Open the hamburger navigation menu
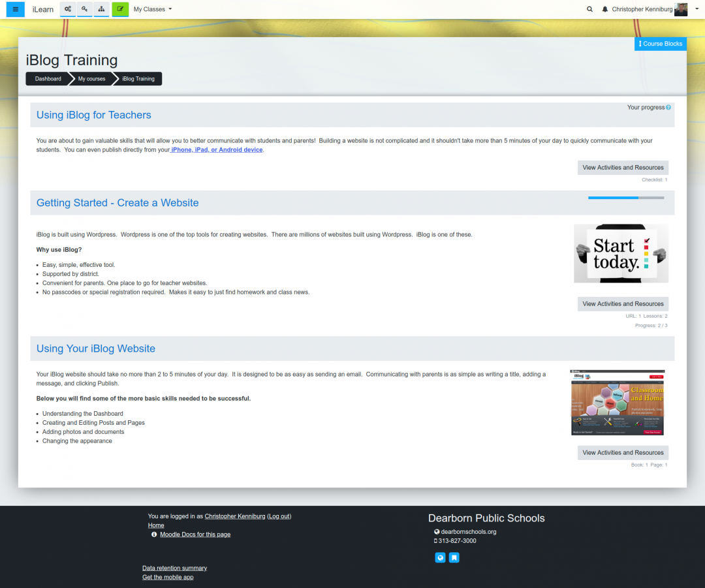This screenshot has width=705, height=588. [14, 9]
